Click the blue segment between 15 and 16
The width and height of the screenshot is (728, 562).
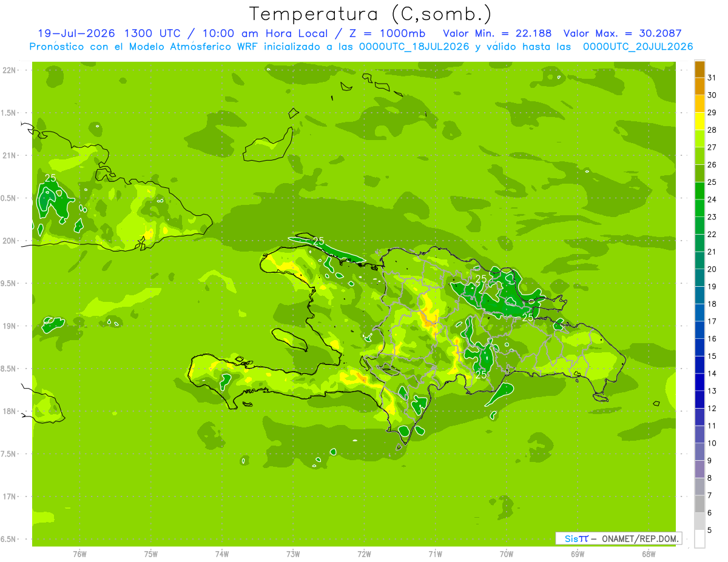[699, 347]
